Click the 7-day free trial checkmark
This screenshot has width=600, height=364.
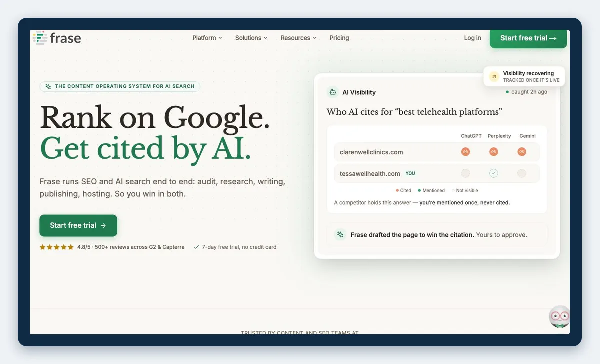[196, 247]
